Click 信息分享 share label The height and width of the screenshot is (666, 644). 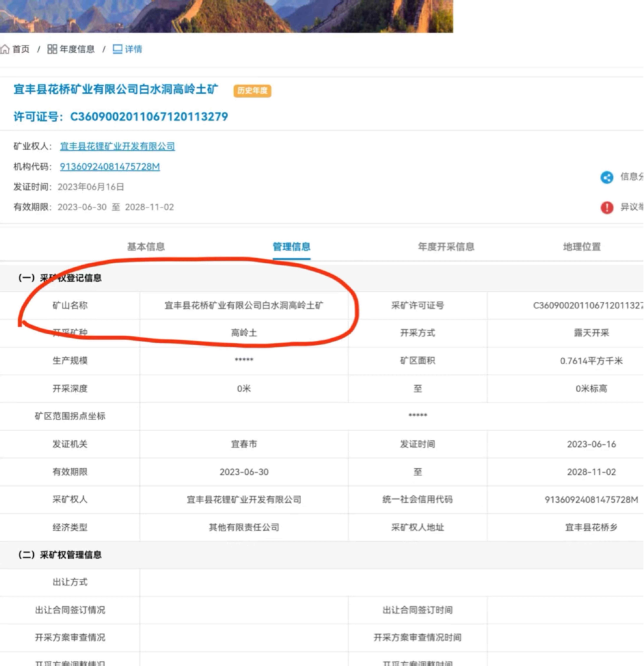[x=632, y=177]
